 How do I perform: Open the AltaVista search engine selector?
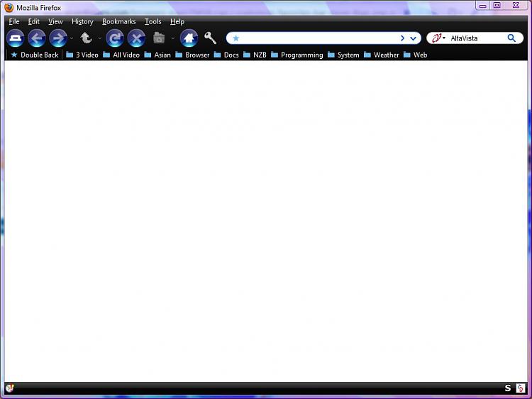[x=438, y=38]
